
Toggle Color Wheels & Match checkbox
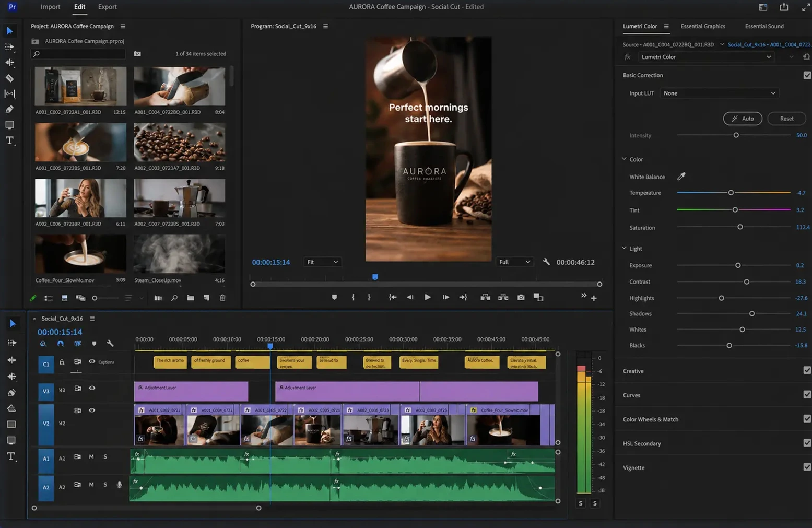coord(807,419)
